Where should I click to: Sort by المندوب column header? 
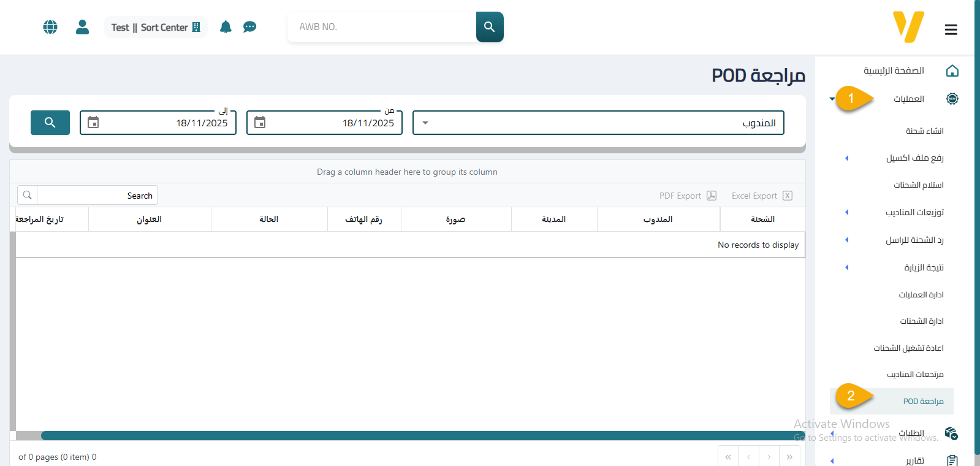pyautogui.click(x=658, y=219)
